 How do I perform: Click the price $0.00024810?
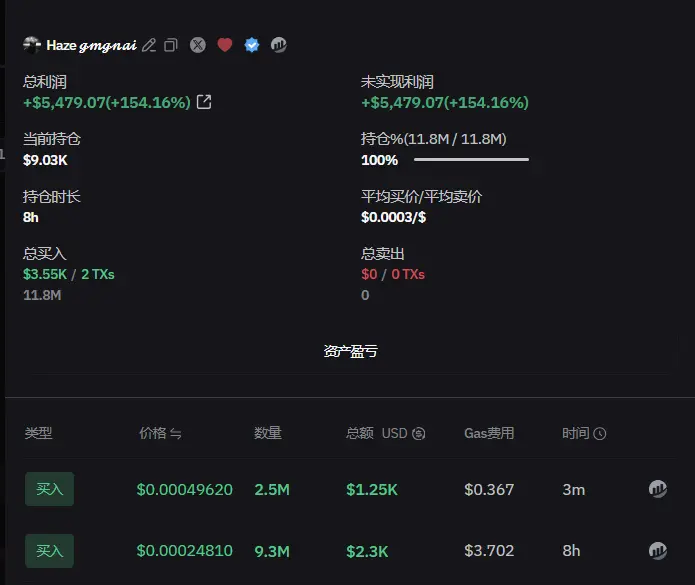[x=184, y=551]
